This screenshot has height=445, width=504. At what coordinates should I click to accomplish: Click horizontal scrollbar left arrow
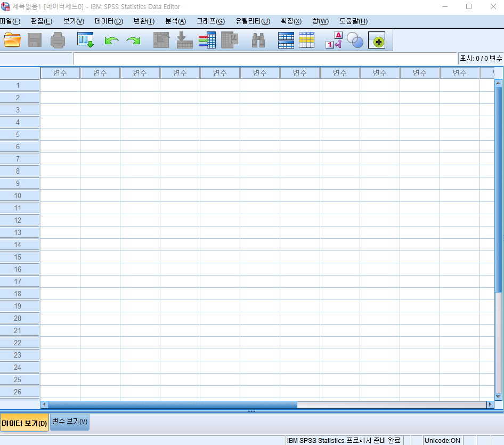[x=44, y=404]
